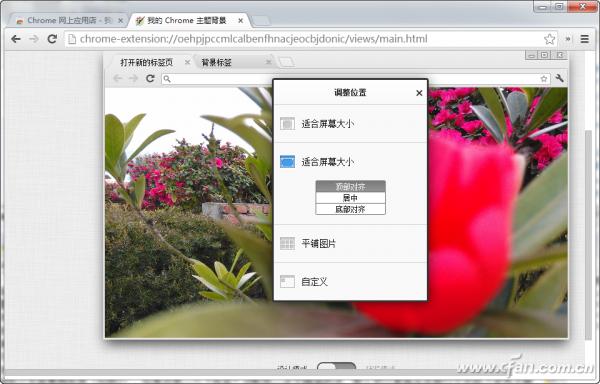Image resolution: width=600 pixels, height=384 pixels.
Task: Click the magnifier icon in the preview search box
Action: coord(167,79)
